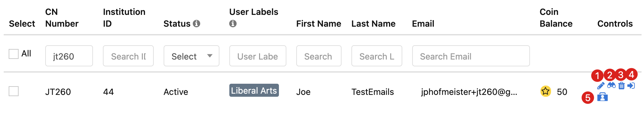The image size is (644, 129).
Task: Click the Coin Balance column header
Action: coord(556,18)
